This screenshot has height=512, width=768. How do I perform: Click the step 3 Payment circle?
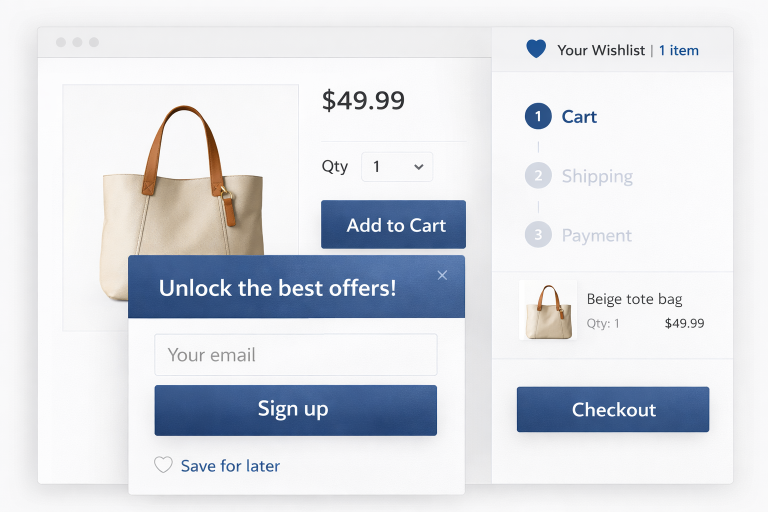(x=538, y=235)
